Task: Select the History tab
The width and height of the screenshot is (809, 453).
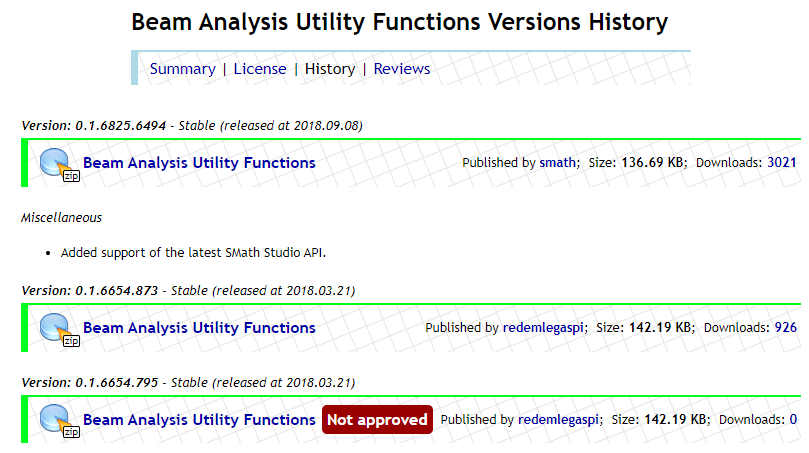Action: click(330, 69)
